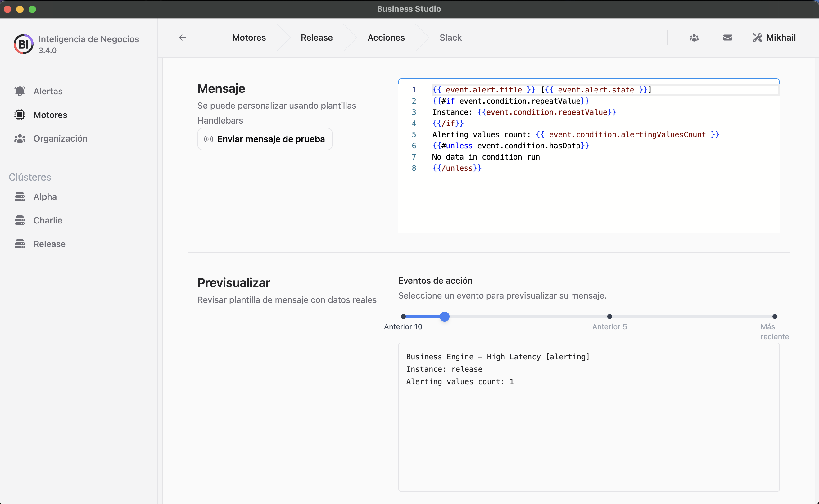819x504 pixels.
Task: Open Alertas in the sidebar
Action: pyautogui.click(x=48, y=91)
